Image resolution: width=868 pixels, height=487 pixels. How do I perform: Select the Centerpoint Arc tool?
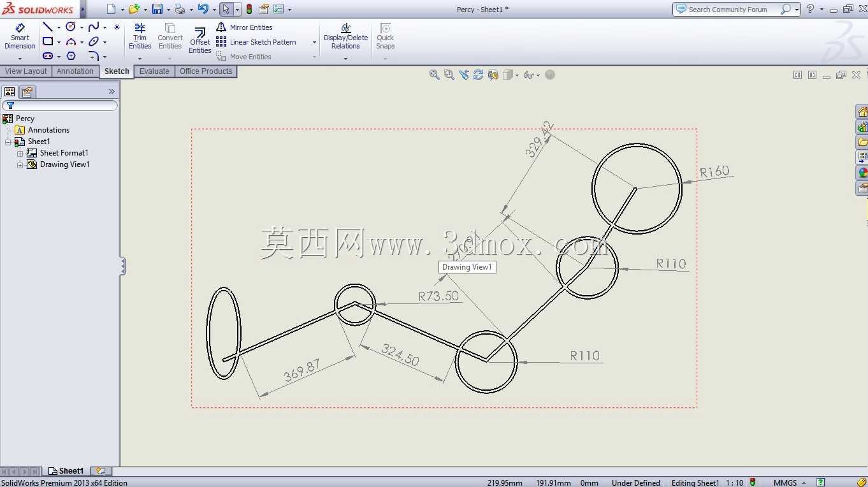71,41
